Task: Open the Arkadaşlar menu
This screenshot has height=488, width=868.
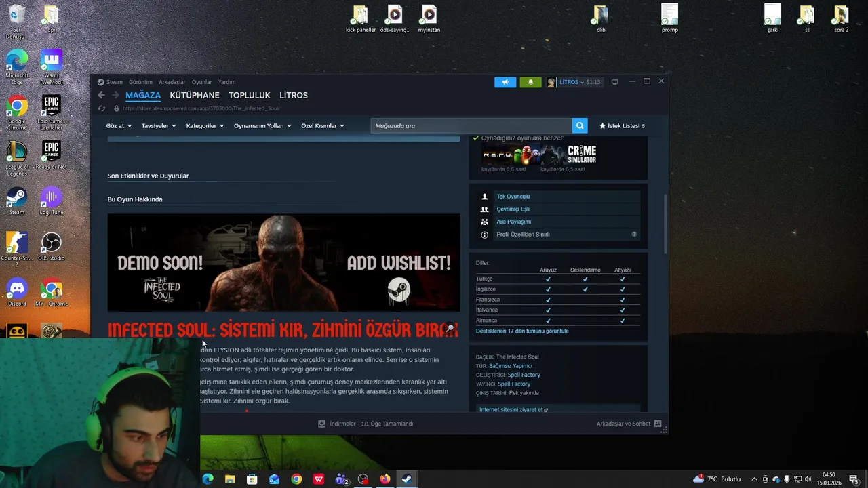Action: click(x=172, y=82)
